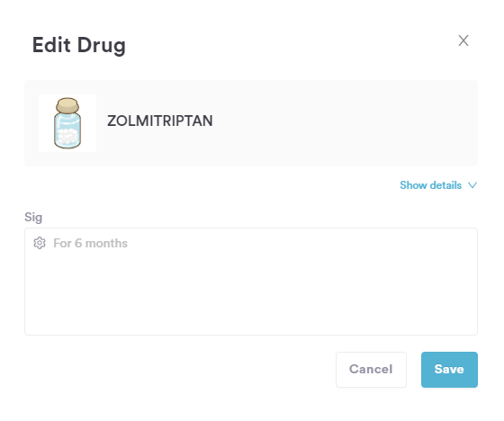Click the 'For 6 months' placeholder text
Viewport: 504px width, 421px height.
coord(90,243)
